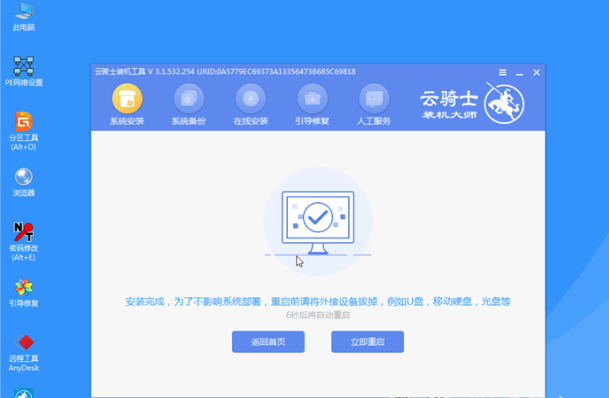Open 系统安装 tab icon

pos(127,99)
